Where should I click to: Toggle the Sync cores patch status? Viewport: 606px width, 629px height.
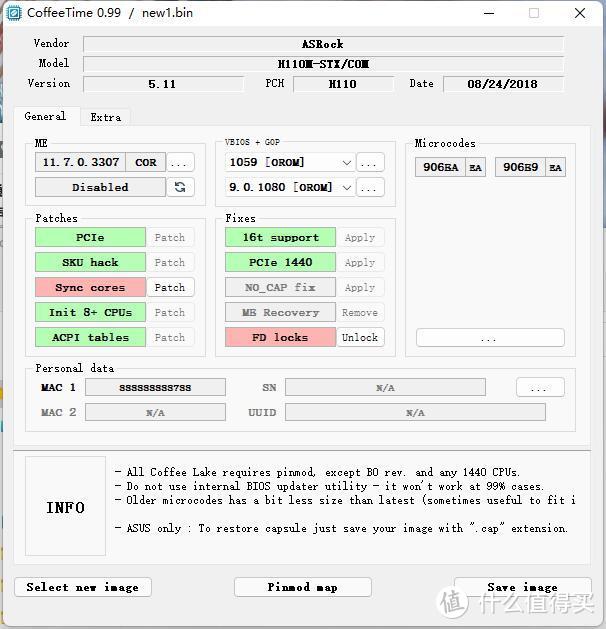click(89, 287)
